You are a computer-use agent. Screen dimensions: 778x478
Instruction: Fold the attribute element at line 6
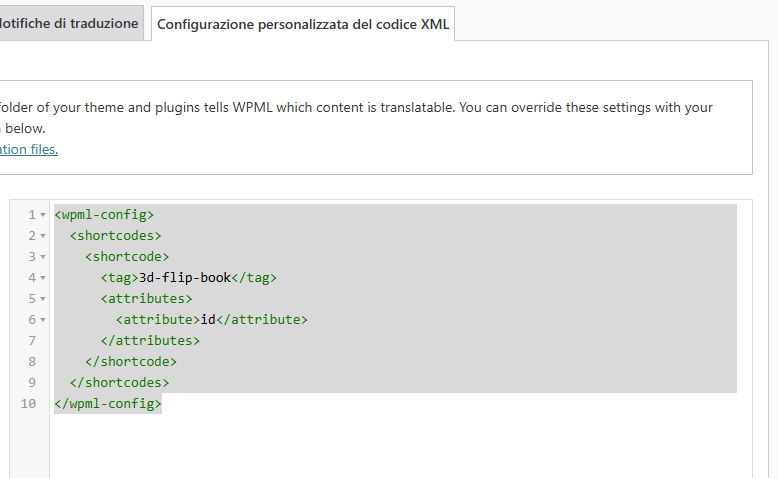pos(43,320)
